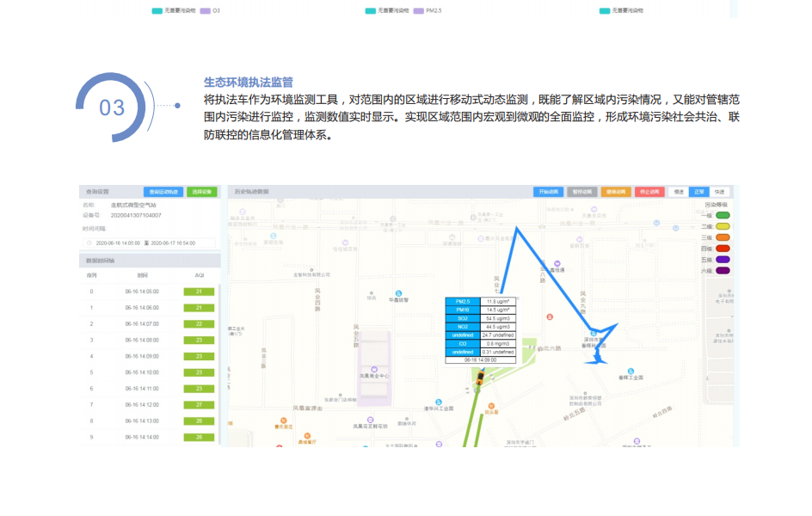This screenshot has width=812, height=516.
Task: Click the purple 五级 pollution level swatch
Action: (723, 260)
